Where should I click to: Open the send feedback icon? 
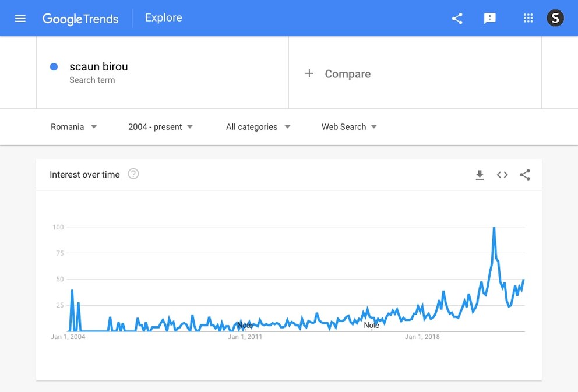pos(489,19)
